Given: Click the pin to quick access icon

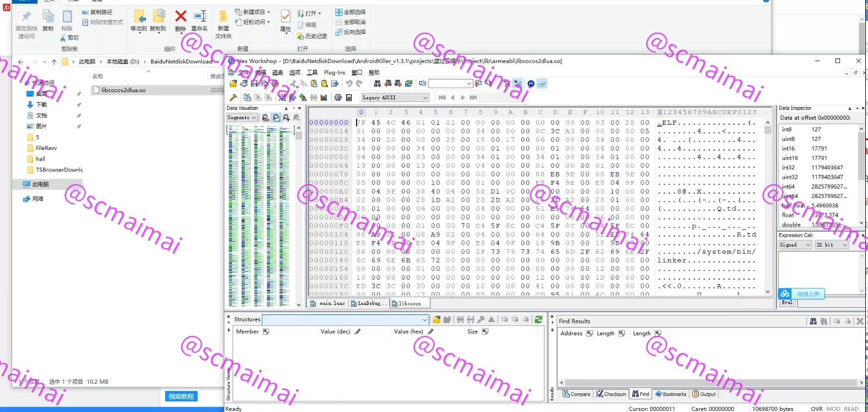Looking at the screenshot, I should pos(26,17).
